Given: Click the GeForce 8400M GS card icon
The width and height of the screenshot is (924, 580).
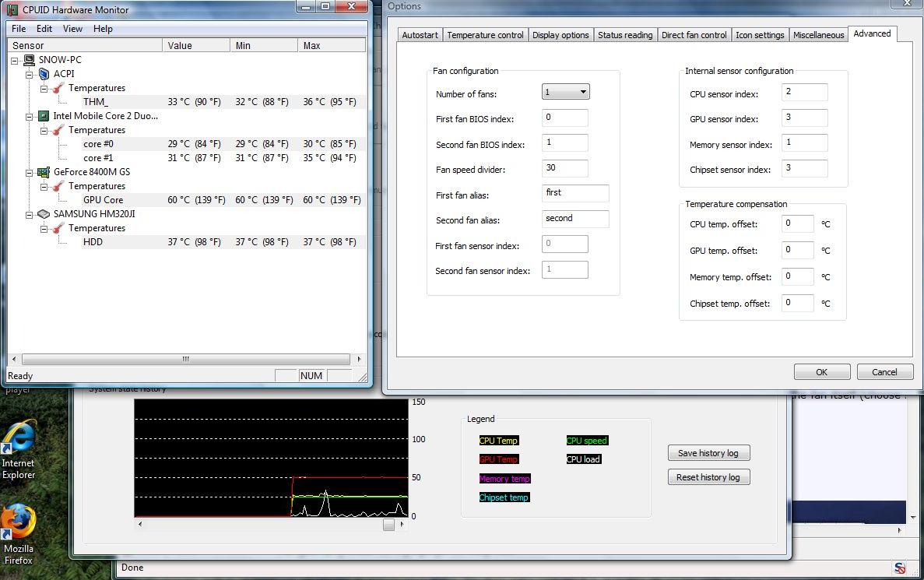Looking at the screenshot, I should tap(44, 172).
